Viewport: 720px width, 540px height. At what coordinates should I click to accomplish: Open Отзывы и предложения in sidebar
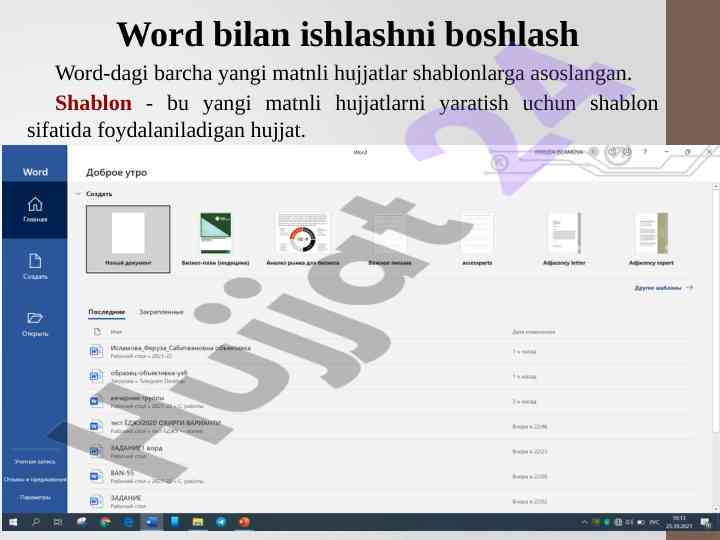[x=35, y=479]
